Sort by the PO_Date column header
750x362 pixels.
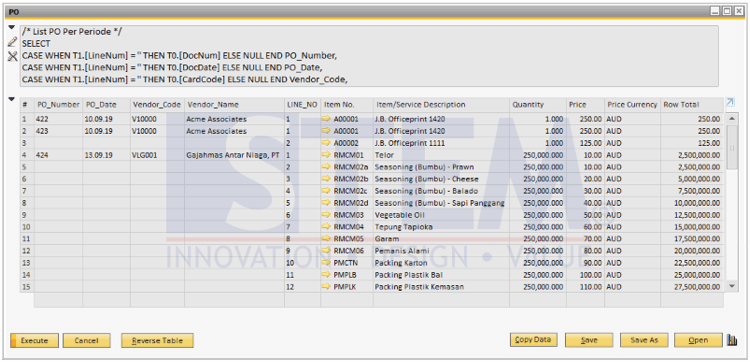pyautogui.click(x=106, y=105)
